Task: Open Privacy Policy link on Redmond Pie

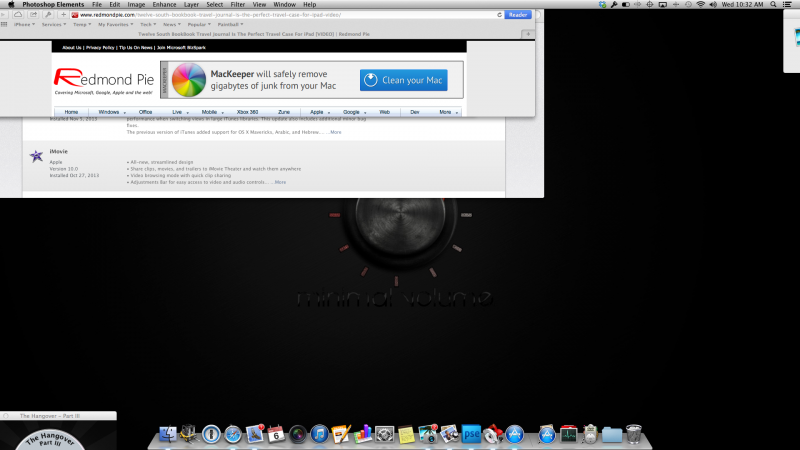Action: click(100, 47)
